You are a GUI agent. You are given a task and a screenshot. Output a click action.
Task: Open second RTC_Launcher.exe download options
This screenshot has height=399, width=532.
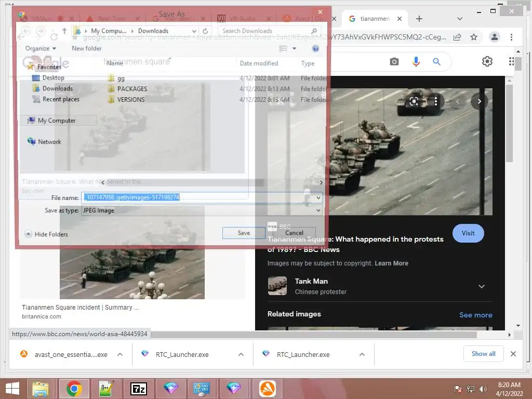pyautogui.click(x=362, y=354)
